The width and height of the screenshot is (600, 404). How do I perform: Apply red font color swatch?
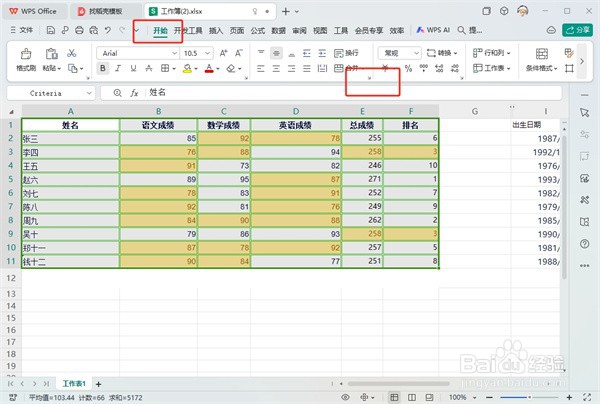pos(209,68)
